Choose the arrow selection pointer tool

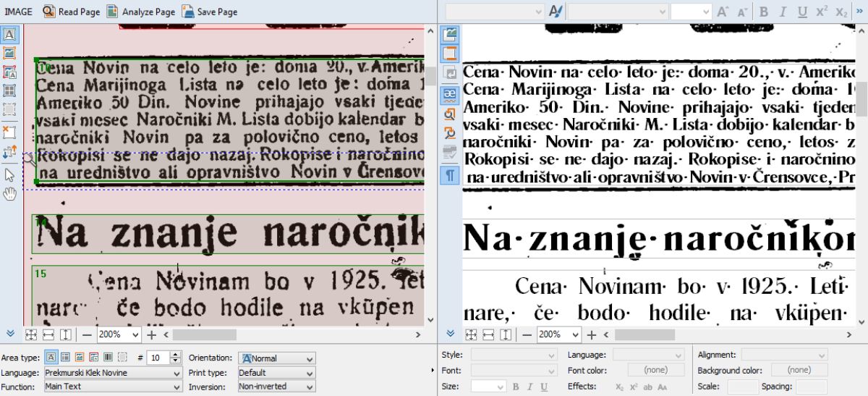click(10, 174)
